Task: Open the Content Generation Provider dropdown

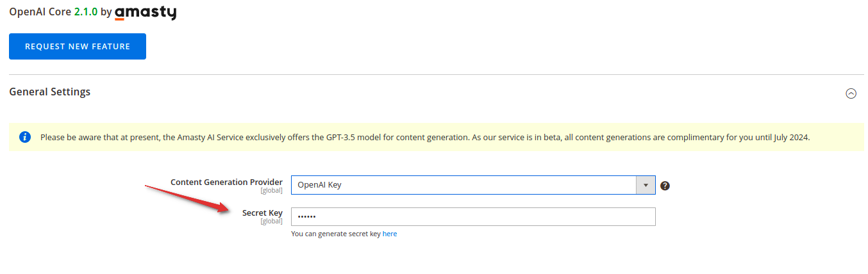Action: [473, 185]
